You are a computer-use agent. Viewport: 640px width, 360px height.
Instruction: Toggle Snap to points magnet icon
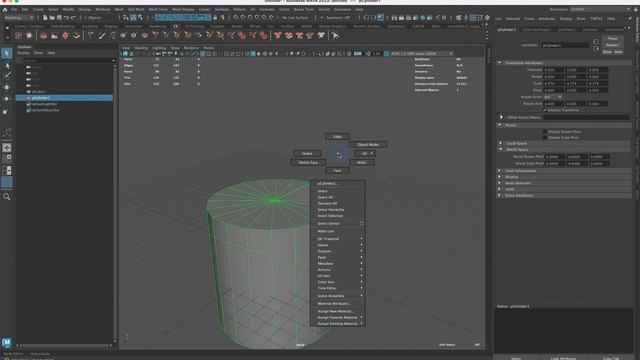click(x=250, y=18)
